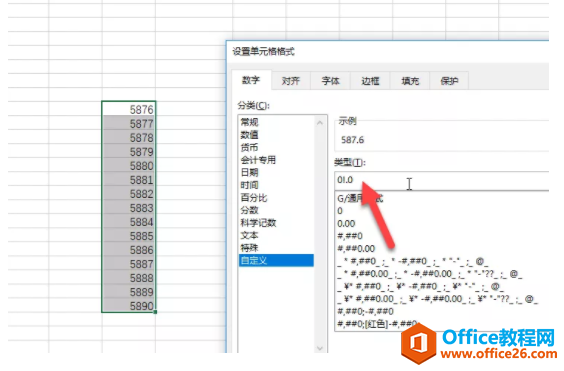Select cell containing 5889
The width and height of the screenshot is (564, 371).
(x=129, y=292)
